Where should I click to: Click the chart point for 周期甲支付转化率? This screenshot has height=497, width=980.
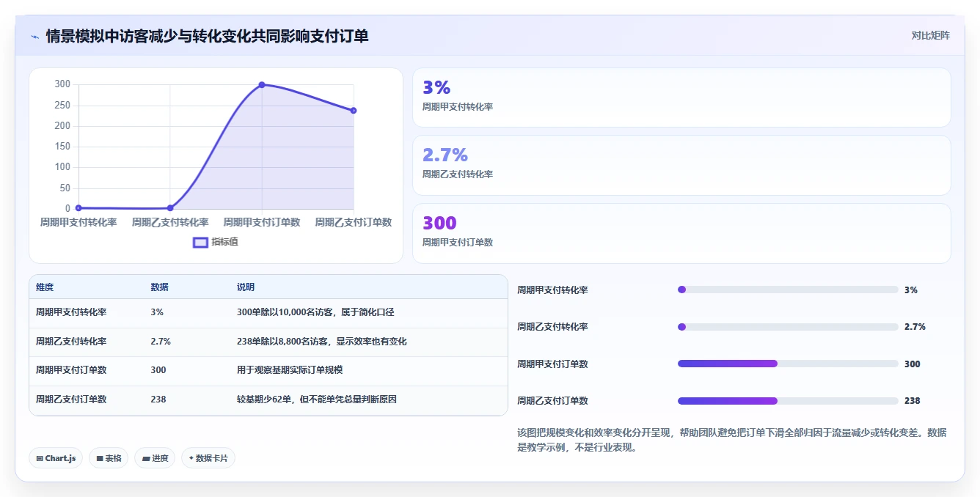coord(78,208)
